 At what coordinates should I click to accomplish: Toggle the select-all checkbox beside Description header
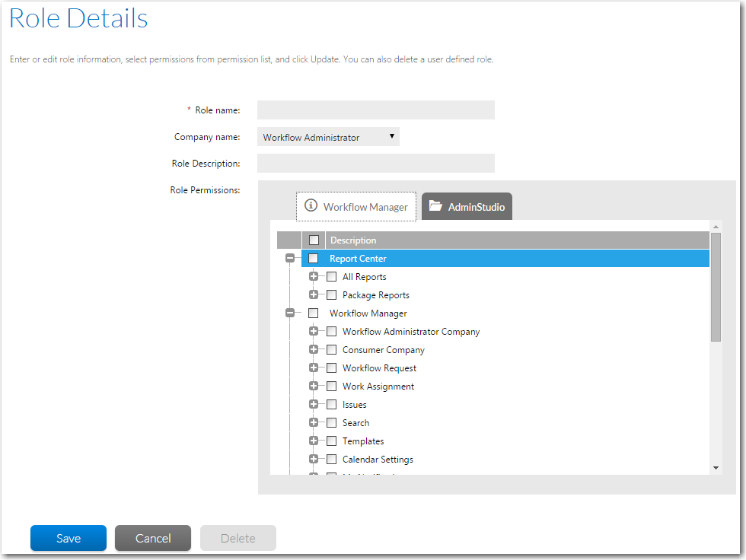click(x=314, y=240)
